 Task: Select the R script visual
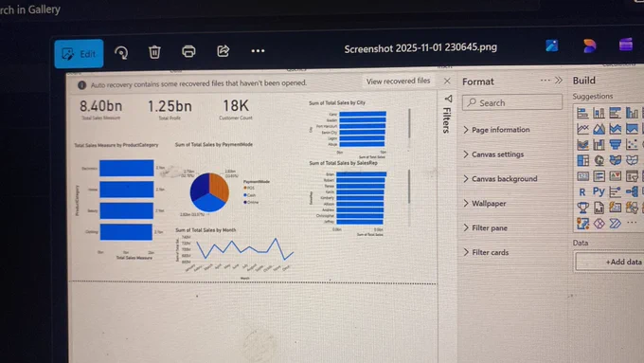[x=582, y=192]
